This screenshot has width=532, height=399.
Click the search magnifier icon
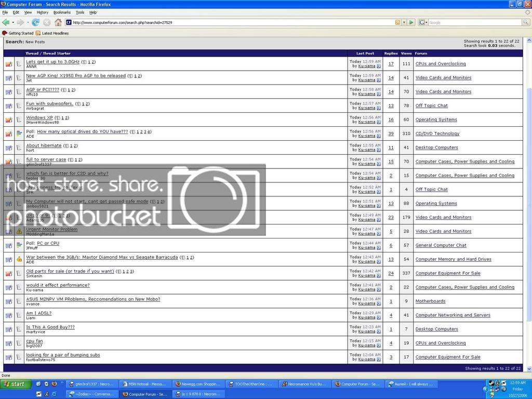[x=526, y=22]
